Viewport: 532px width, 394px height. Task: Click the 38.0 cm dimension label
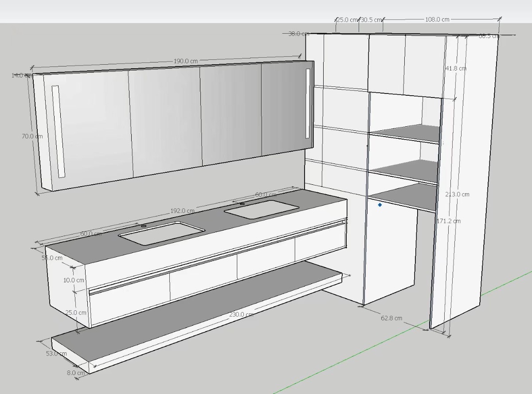pyautogui.click(x=298, y=34)
